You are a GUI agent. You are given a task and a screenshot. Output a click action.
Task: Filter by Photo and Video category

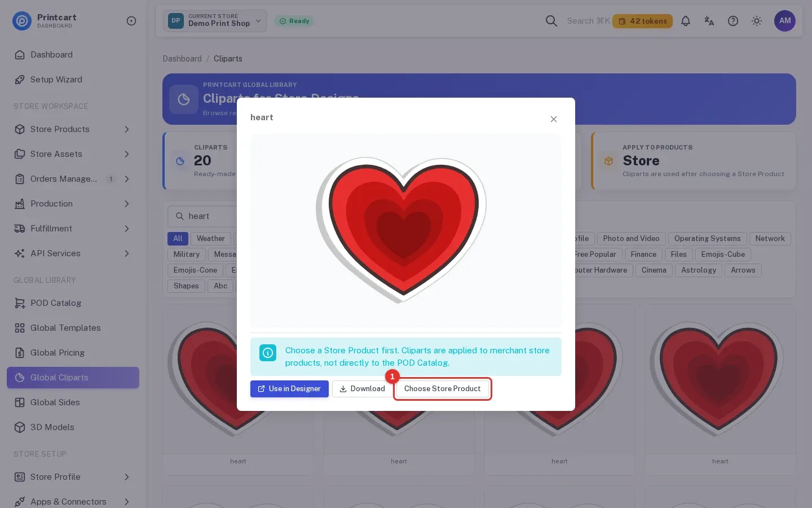tap(631, 239)
